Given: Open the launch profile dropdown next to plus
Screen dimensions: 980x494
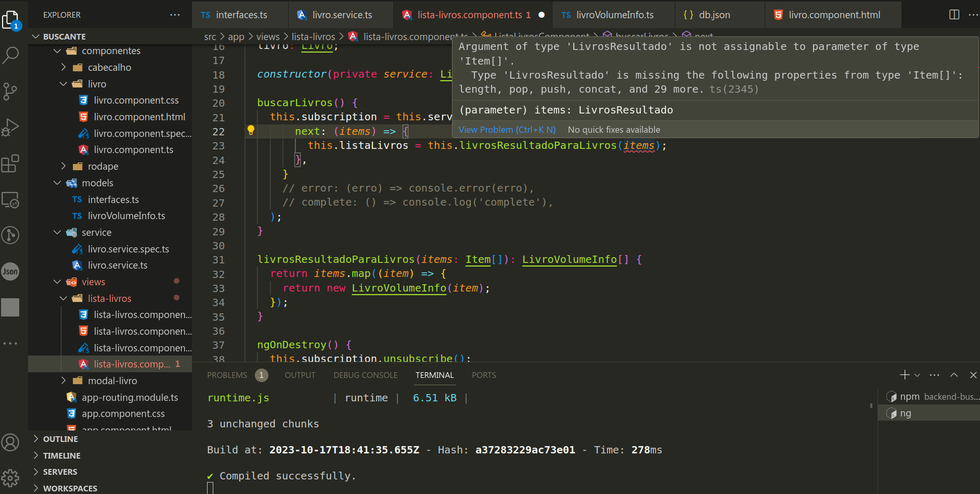Looking at the screenshot, I should click(x=917, y=375).
